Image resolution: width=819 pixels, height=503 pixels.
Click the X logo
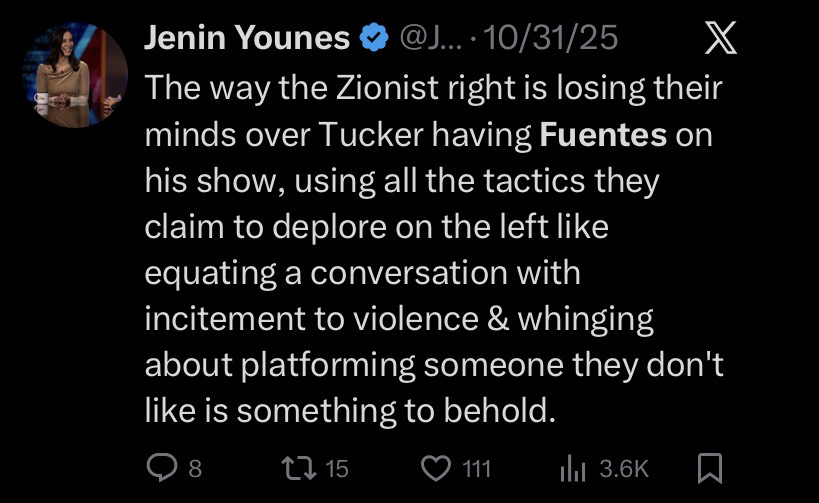pos(720,39)
